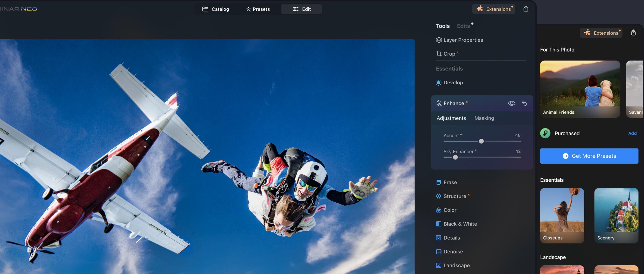Open Extensions in the main window

click(494, 9)
